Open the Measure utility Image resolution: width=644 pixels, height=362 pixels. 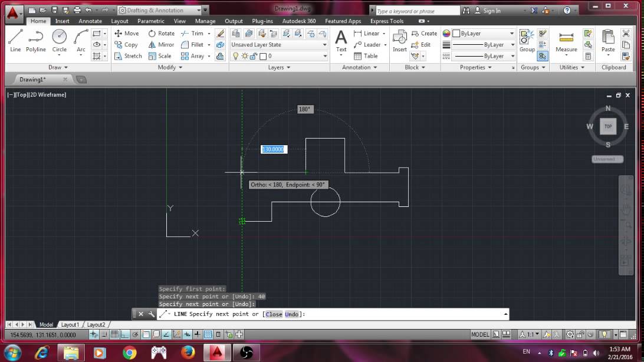[x=566, y=41]
